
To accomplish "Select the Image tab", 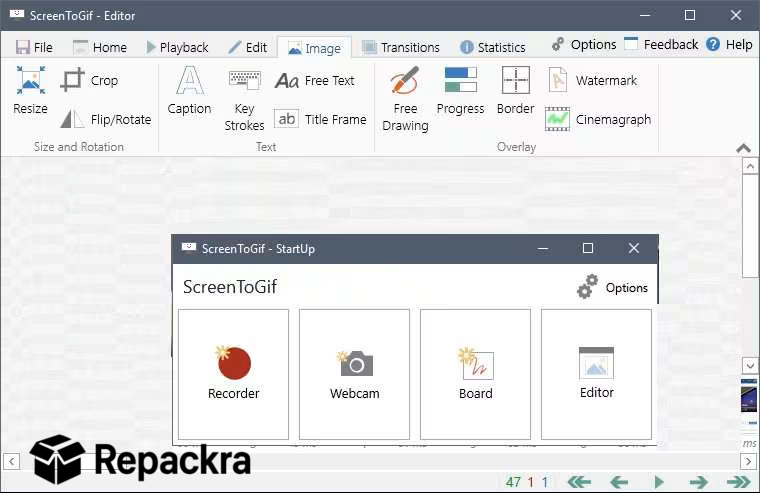I will (314, 48).
